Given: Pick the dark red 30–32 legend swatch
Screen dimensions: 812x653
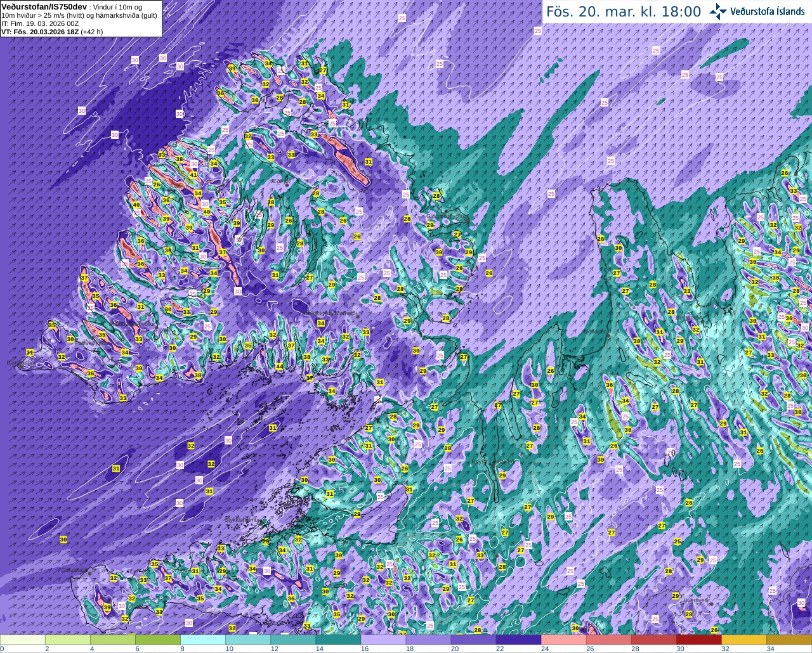Looking at the screenshot, I should pyautogui.click(x=698, y=640).
